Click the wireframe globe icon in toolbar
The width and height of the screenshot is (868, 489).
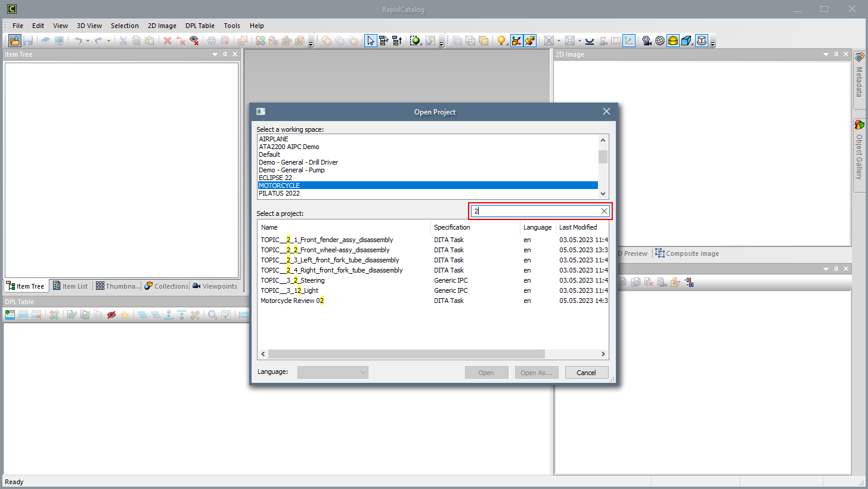click(x=659, y=41)
